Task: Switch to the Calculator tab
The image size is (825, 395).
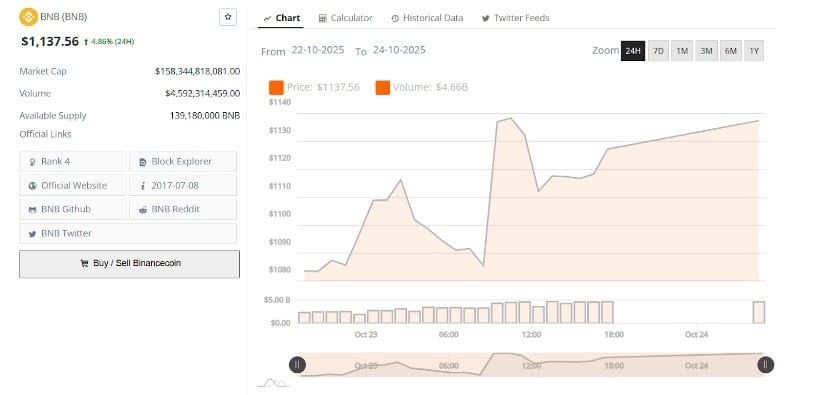Action: coord(346,18)
